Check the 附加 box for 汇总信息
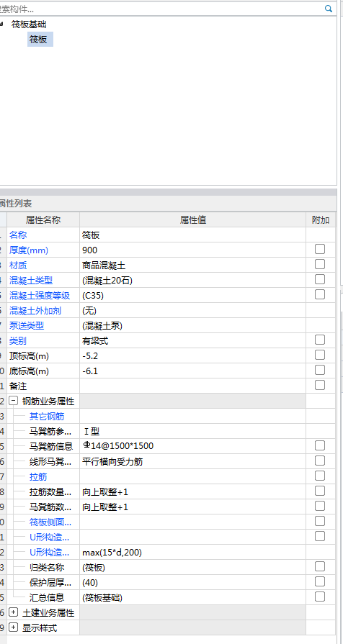 [x=320, y=597]
